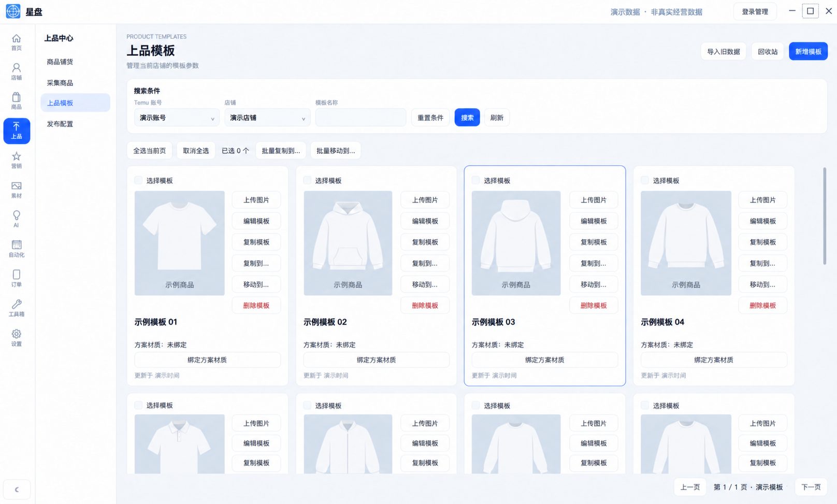Open 批量复制到... dropdown

point(281,151)
